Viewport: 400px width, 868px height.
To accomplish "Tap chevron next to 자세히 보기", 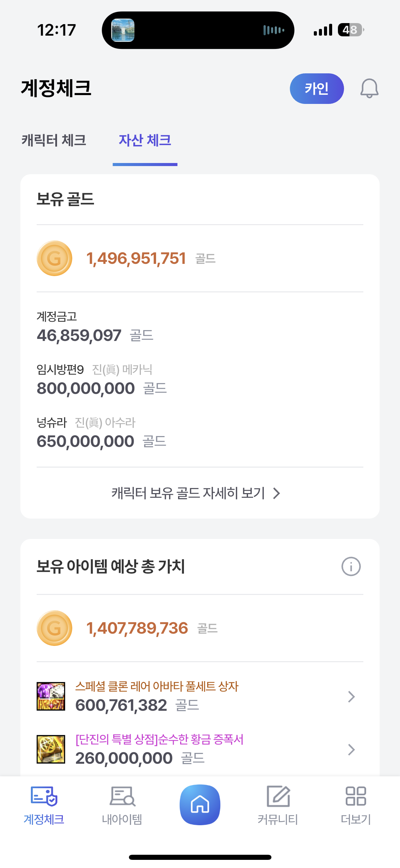I will tap(277, 493).
